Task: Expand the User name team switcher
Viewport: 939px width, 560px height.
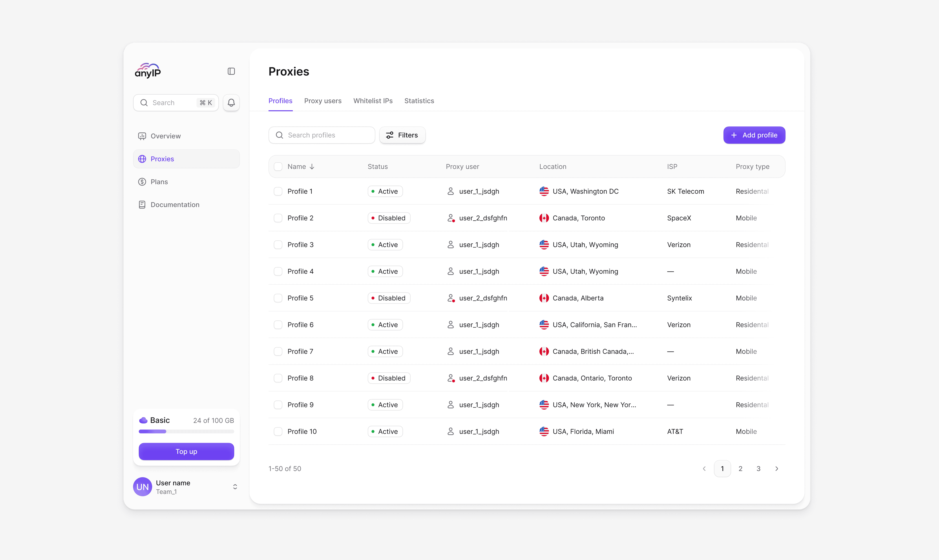Action: click(235, 487)
